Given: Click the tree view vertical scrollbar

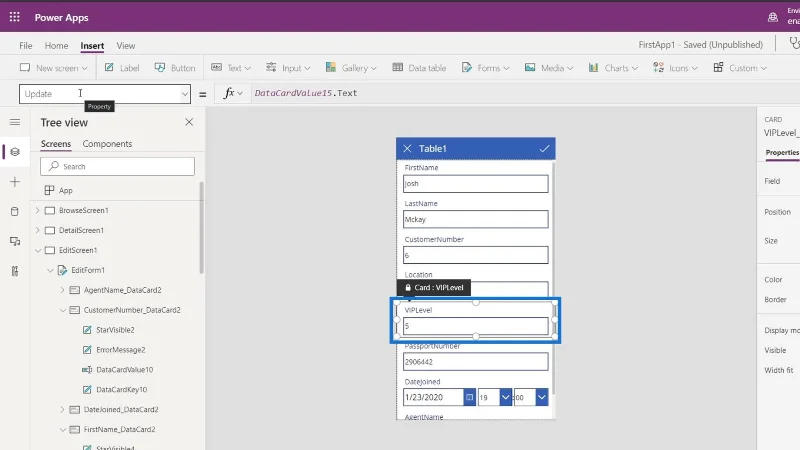Looking at the screenshot, I should pos(202,228).
